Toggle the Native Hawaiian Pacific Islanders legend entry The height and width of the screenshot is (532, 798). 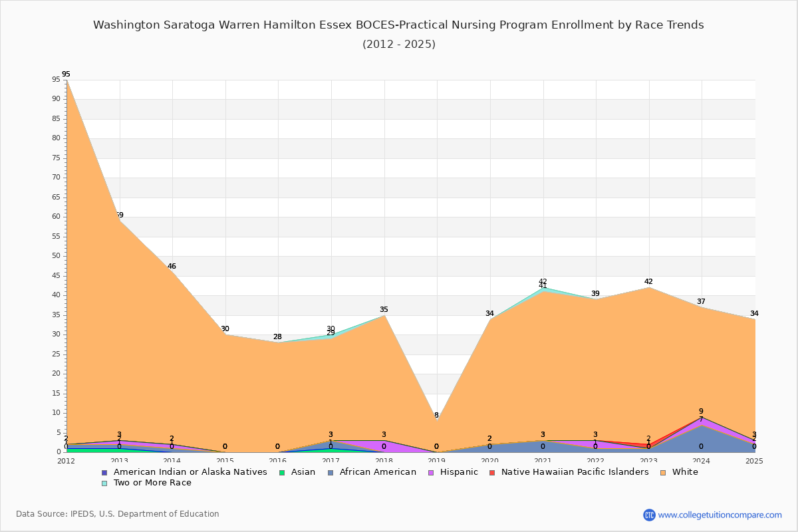click(x=569, y=472)
